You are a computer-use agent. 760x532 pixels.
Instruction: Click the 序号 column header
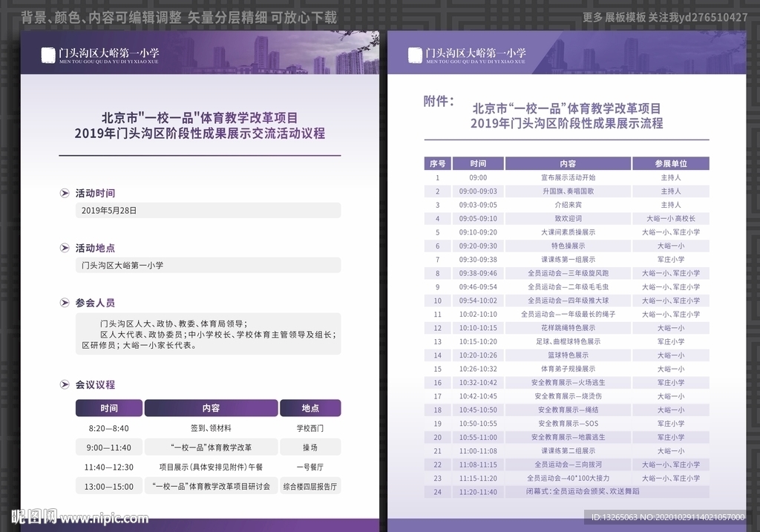point(437,163)
